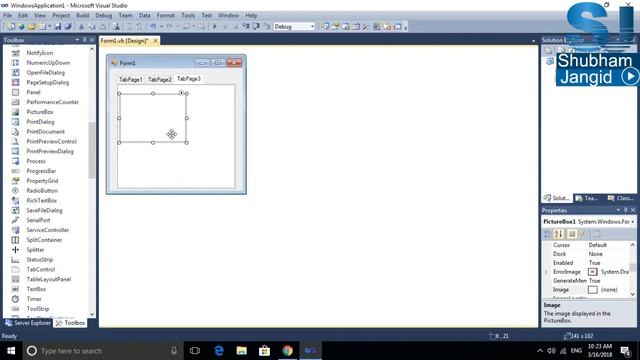Toggle auto-hide pin on Properties panel
Viewport: 640px width, 360px height.
pos(625,210)
